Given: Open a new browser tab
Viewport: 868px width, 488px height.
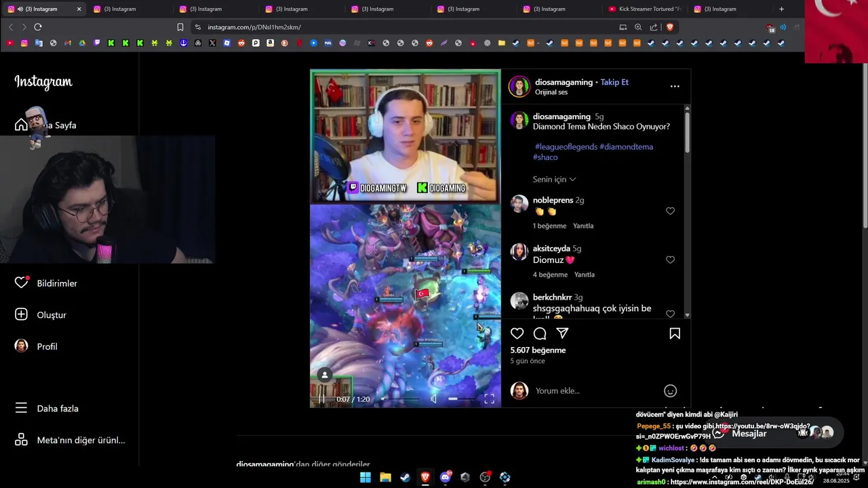Looking at the screenshot, I should 781,9.
